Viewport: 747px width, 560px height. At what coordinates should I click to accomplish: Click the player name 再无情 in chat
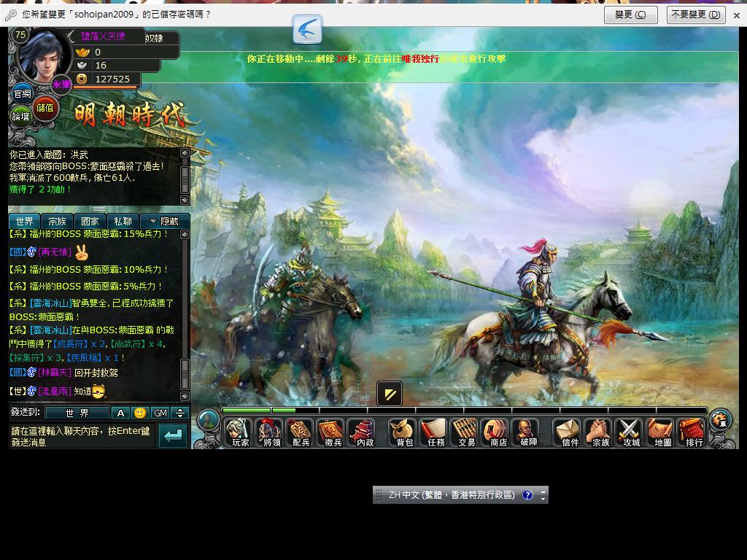(55, 252)
